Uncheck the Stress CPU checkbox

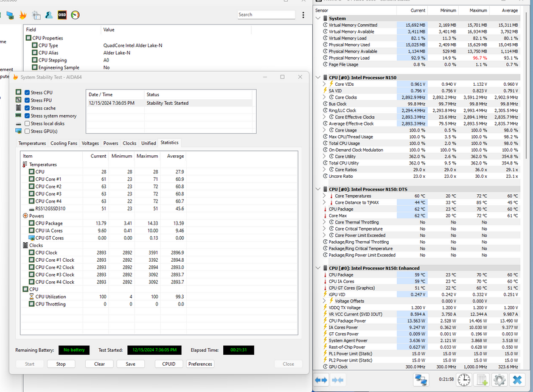tap(27, 93)
